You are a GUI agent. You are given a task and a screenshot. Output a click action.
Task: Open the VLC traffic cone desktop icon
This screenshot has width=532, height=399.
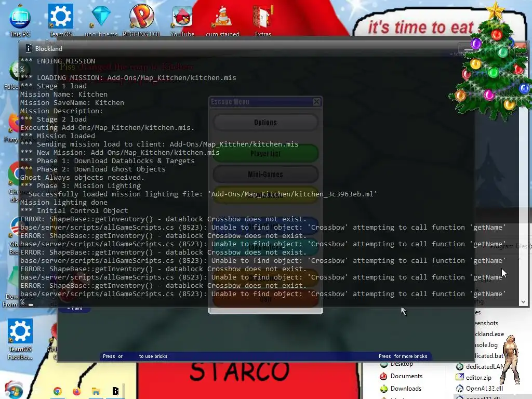pyautogui.click(x=222, y=20)
